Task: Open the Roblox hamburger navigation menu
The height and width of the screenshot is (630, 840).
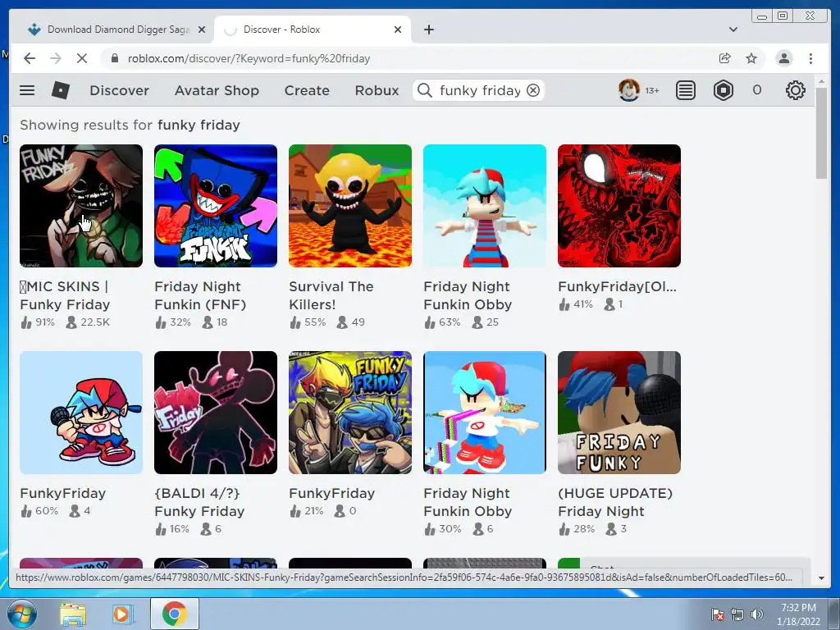Action: tap(27, 90)
